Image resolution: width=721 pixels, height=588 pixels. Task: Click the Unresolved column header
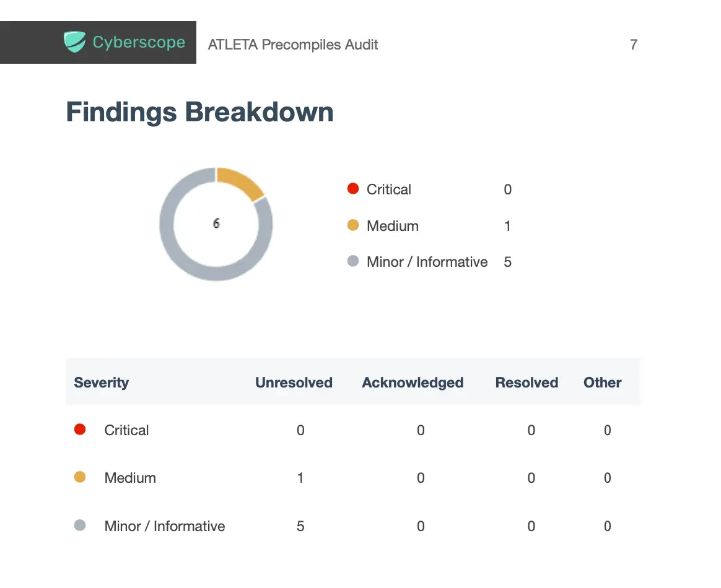(294, 383)
